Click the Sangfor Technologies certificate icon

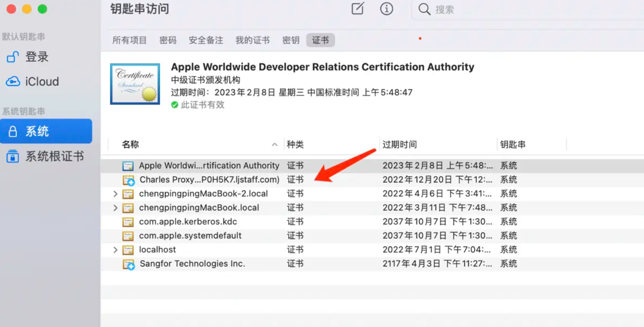[x=128, y=264]
